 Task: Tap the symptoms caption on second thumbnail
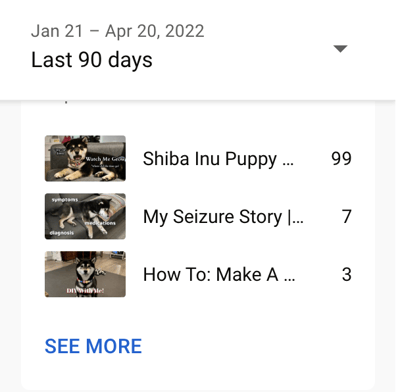point(65,200)
